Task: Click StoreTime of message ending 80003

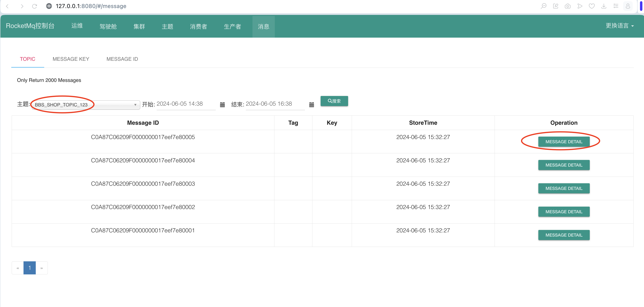Action: pyautogui.click(x=423, y=184)
